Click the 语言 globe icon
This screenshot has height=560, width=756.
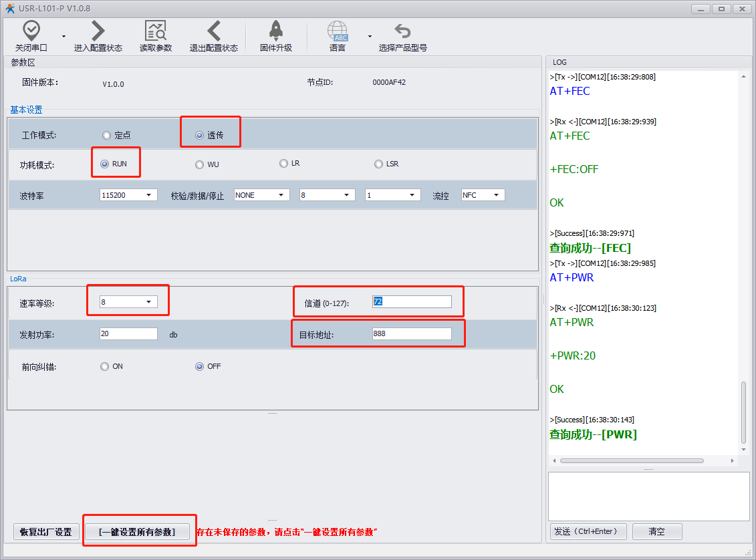pyautogui.click(x=338, y=31)
